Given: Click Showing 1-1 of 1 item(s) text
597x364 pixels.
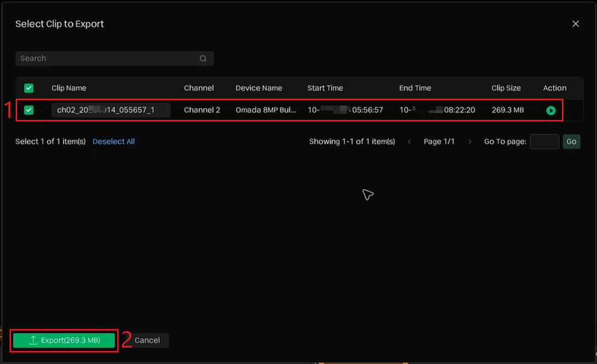Looking at the screenshot, I should click(x=352, y=141).
